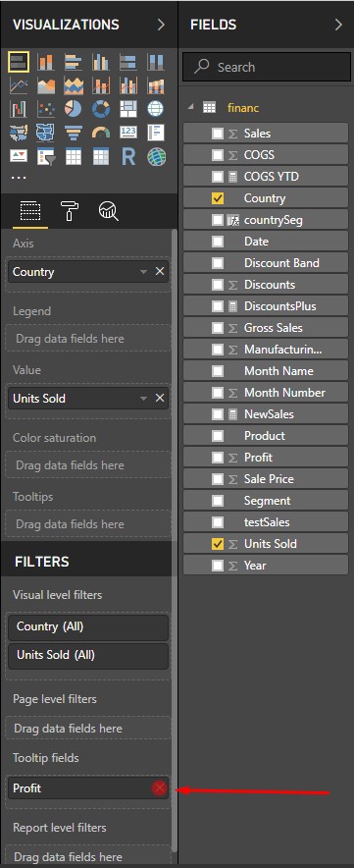Viewport: 354px width, 868px height.
Task: Select the ribbon chart visual
Action: pyautogui.click(x=156, y=85)
